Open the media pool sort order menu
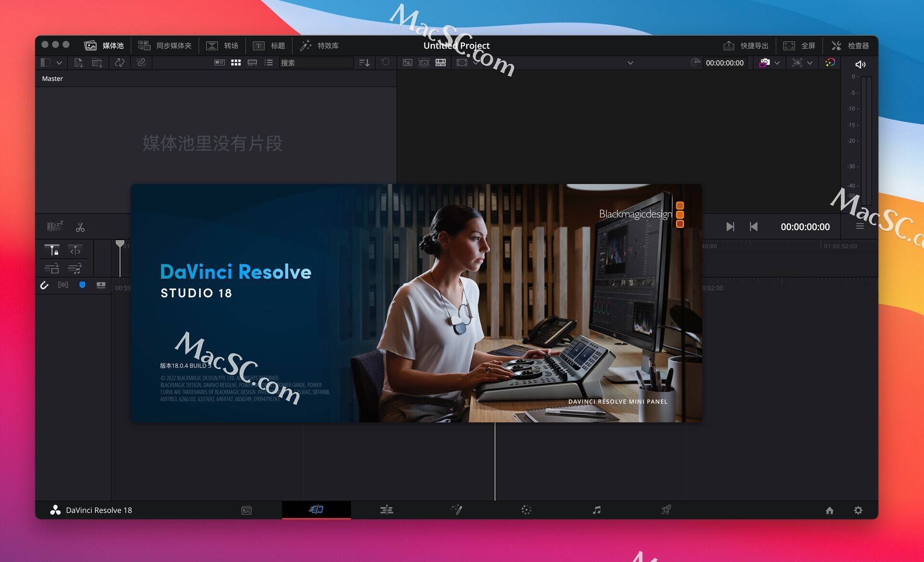This screenshot has height=562, width=924. [364, 63]
